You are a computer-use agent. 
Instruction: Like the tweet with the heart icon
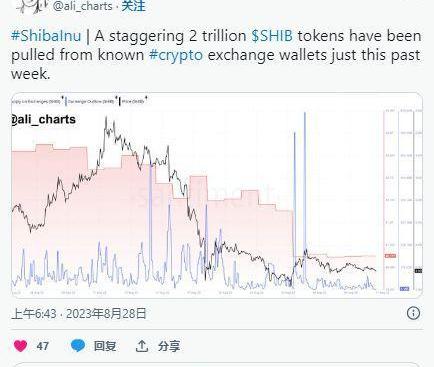20,346
